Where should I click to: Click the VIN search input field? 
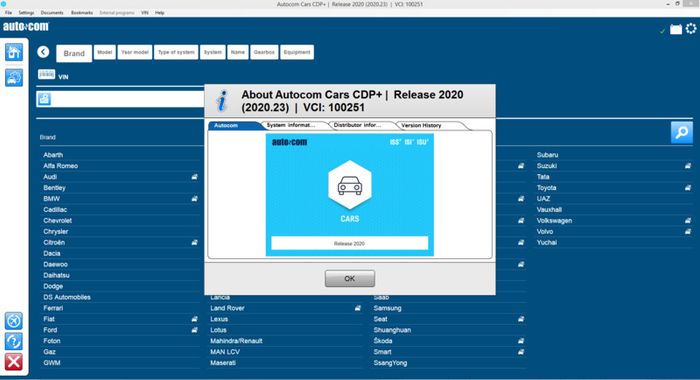pyautogui.click(x=128, y=99)
